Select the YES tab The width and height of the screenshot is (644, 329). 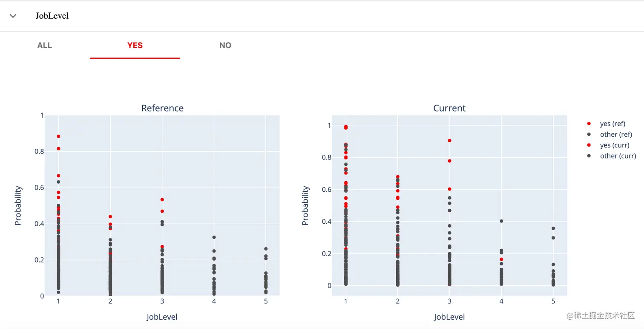pyautogui.click(x=135, y=46)
